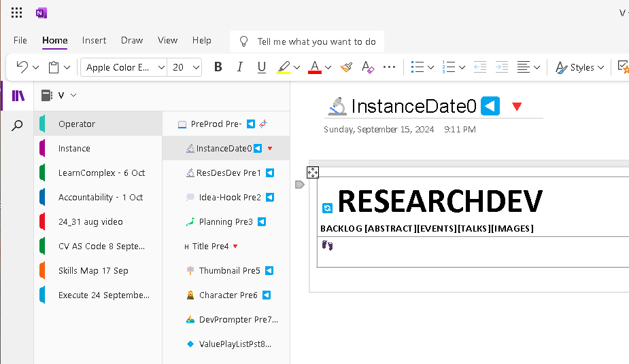This screenshot has height=364, width=629.
Task: Click the To Do tag checkbox icon
Action: click(623, 67)
